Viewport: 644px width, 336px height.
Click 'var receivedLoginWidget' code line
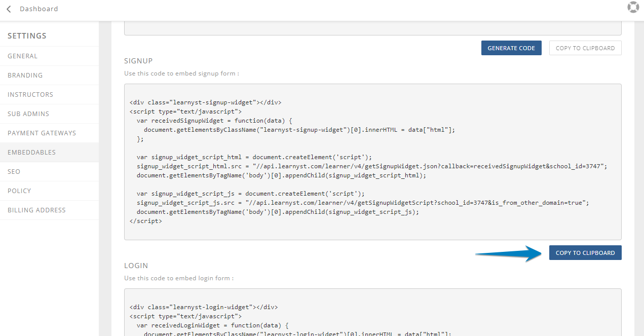click(x=213, y=325)
